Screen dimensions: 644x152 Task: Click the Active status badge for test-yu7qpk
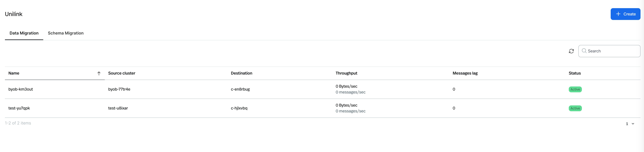point(575,108)
